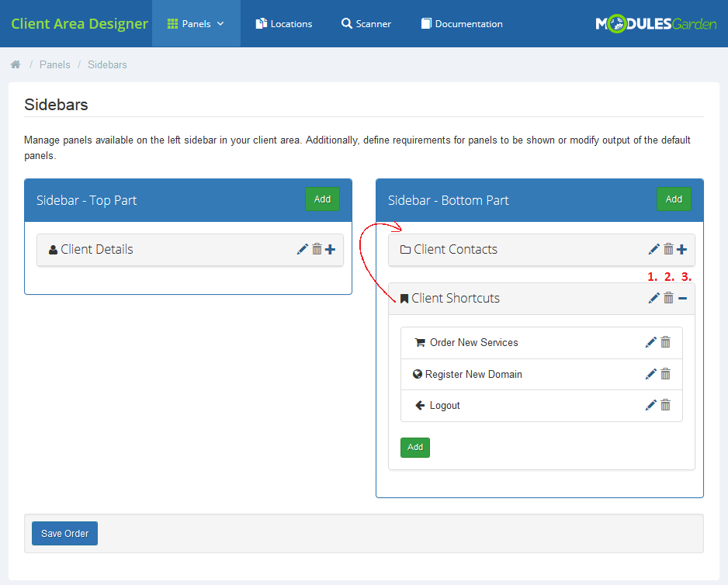The width and height of the screenshot is (728, 585).
Task: Add a panel to Sidebar Top Part
Action: [322, 199]
